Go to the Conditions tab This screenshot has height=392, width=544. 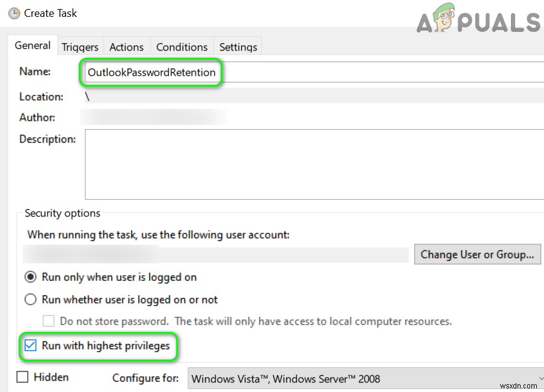[x=182, y=47]
